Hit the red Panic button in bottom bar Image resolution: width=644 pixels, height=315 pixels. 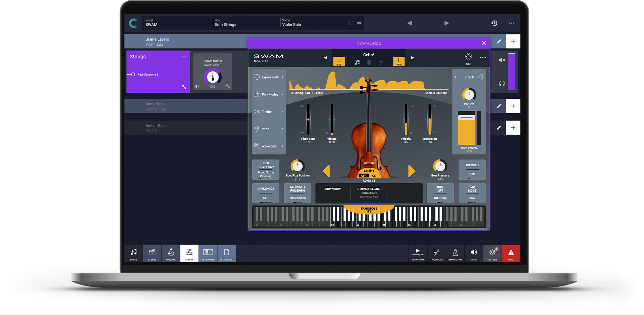511,254
